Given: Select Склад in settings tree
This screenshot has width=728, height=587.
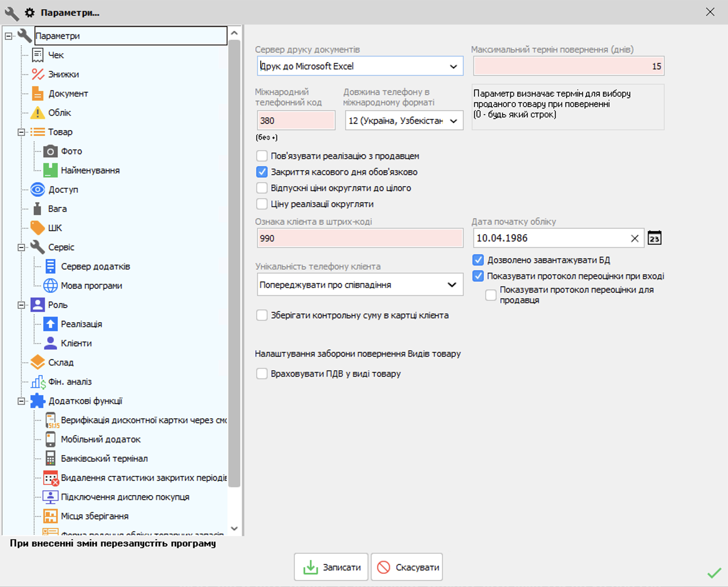Looking at the screenshot, I should coord(61,363).
